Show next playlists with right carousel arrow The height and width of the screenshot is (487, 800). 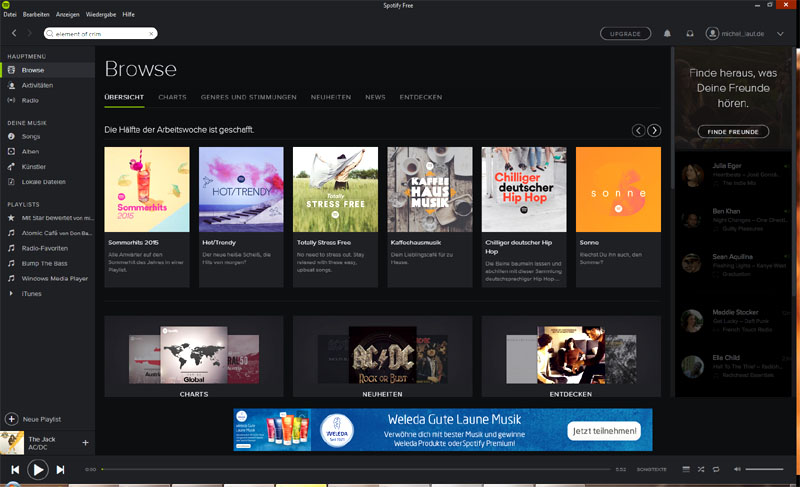coord(654,131)
